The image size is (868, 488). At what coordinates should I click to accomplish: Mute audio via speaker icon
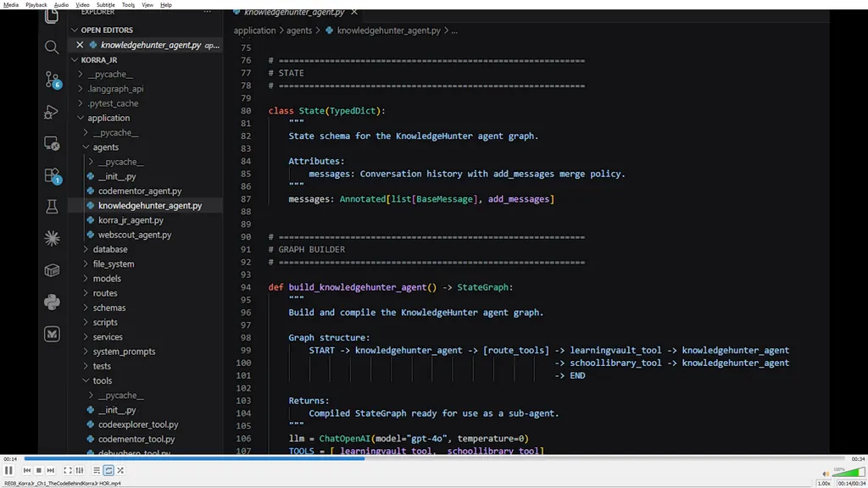click(x=826, y=474)
